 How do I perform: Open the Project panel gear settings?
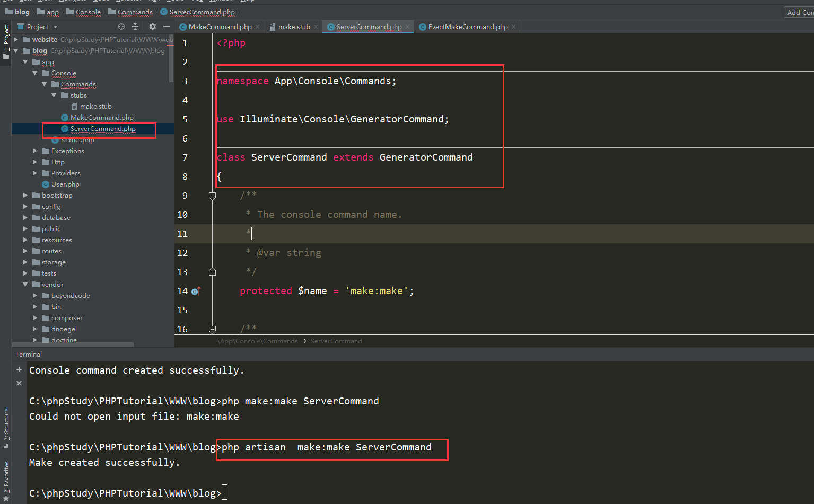point(153,26)
